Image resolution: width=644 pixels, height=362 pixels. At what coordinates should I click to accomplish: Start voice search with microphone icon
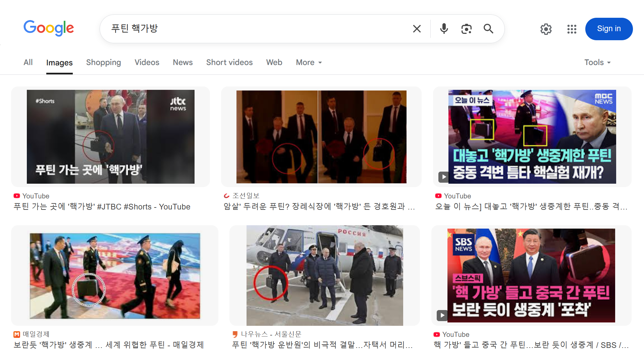pos(444,29)
